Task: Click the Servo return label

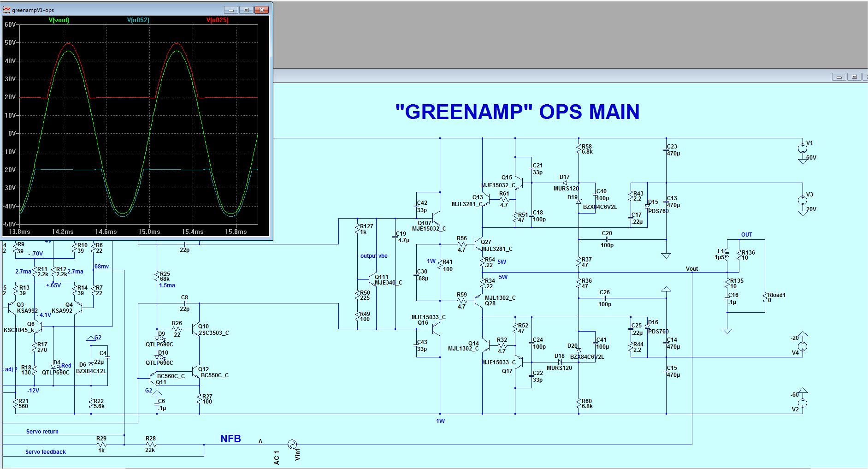Action: pos(42,432)
